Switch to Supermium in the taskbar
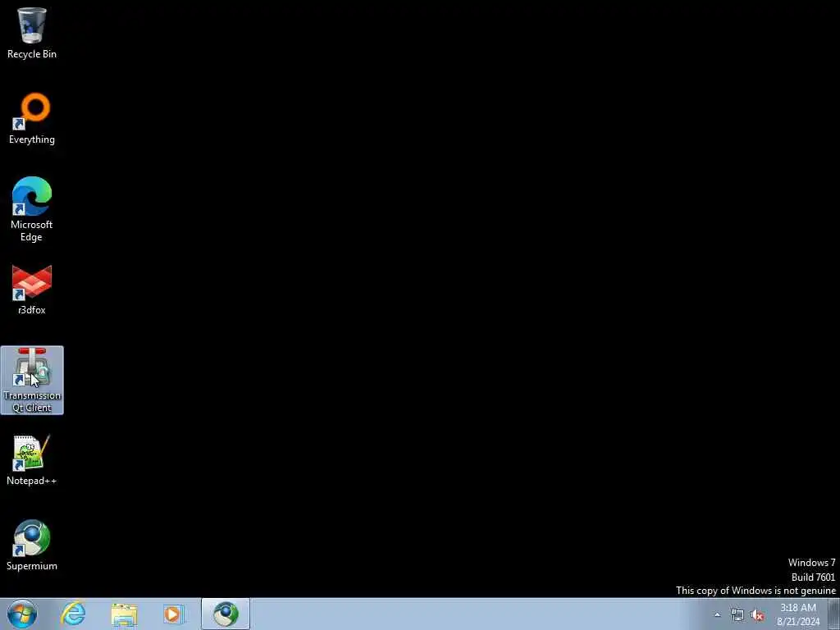Screen dimensions: 840x630 tap(226, 614)
